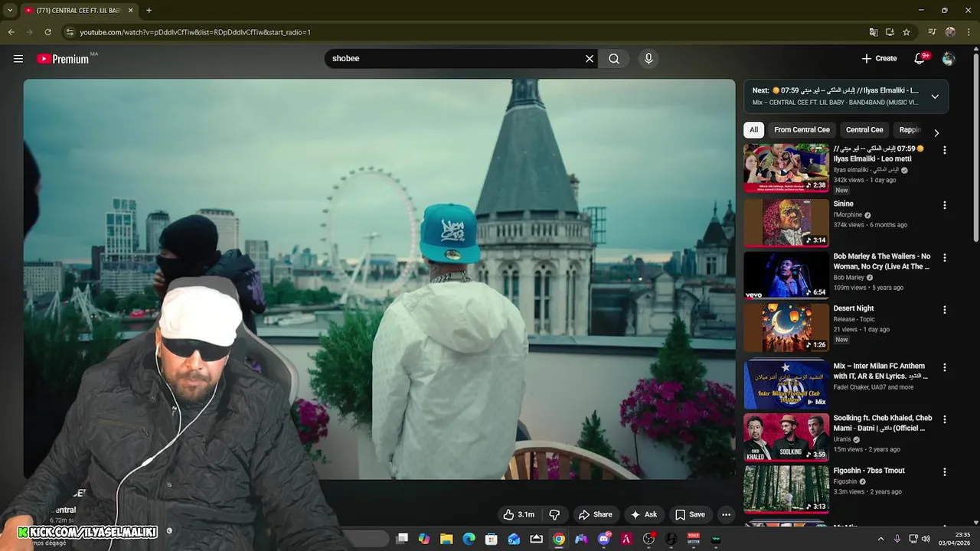Screen dimensions: 980x551
Task: Click l'Morphine channel name
Action: [848, 215]
